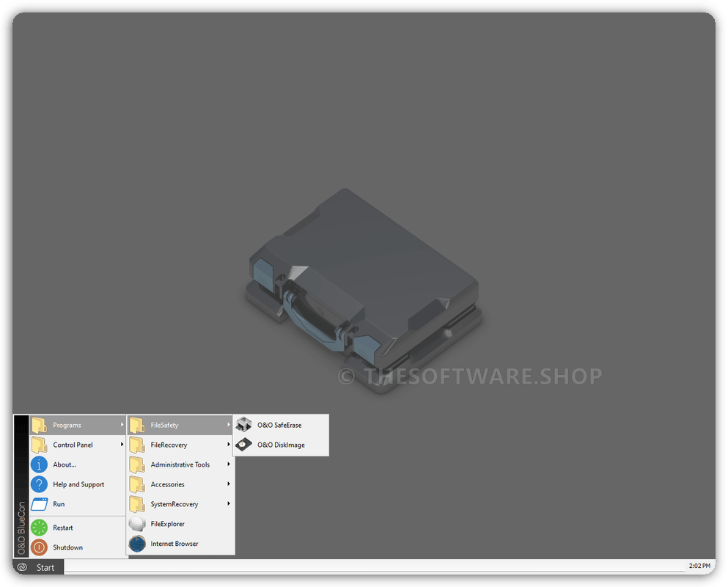Choose the FileRecovery menu entry text
This screenshot has width=728, height=587.
click(x=169, y=445)
